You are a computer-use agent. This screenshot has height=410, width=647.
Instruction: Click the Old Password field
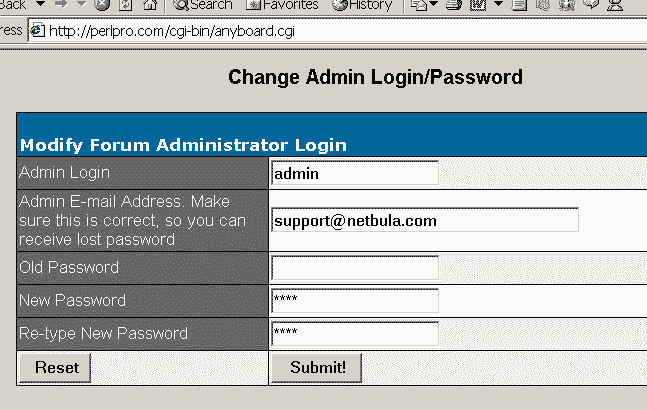[x=355, y=268]
